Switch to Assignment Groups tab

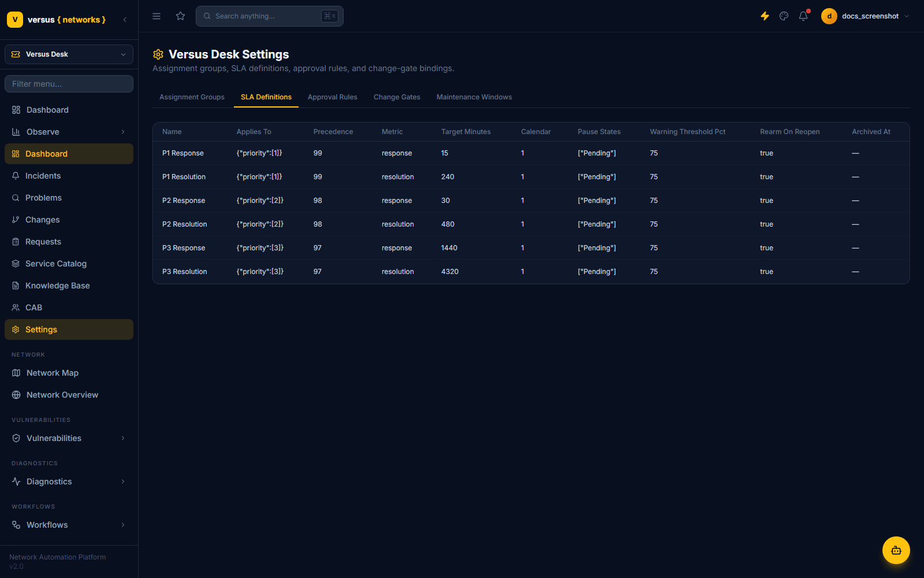point(192,97)
